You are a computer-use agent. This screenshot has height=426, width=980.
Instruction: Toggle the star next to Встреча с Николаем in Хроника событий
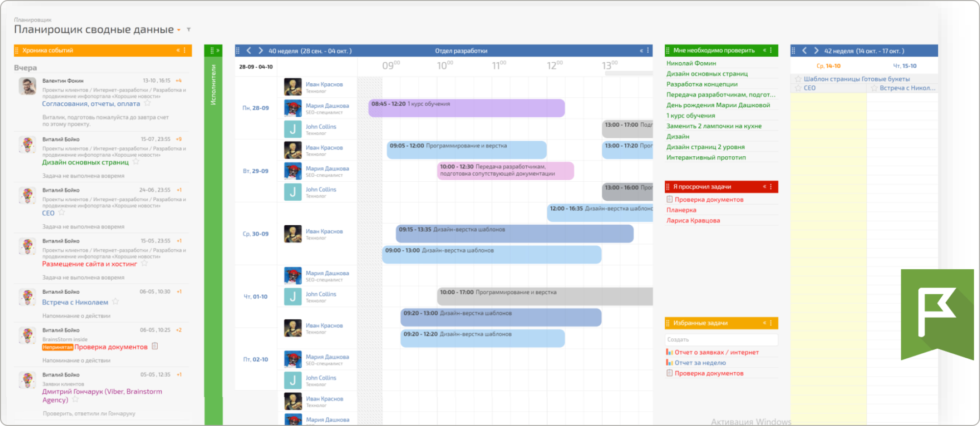[116, 302]
